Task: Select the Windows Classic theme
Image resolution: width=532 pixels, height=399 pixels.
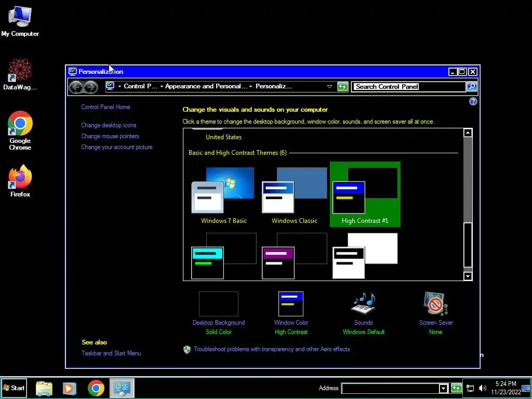Action: pos(294,195)
